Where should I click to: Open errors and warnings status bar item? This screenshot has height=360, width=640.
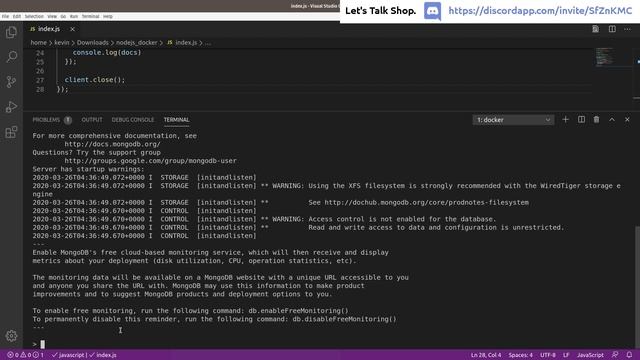pos(25,355)
